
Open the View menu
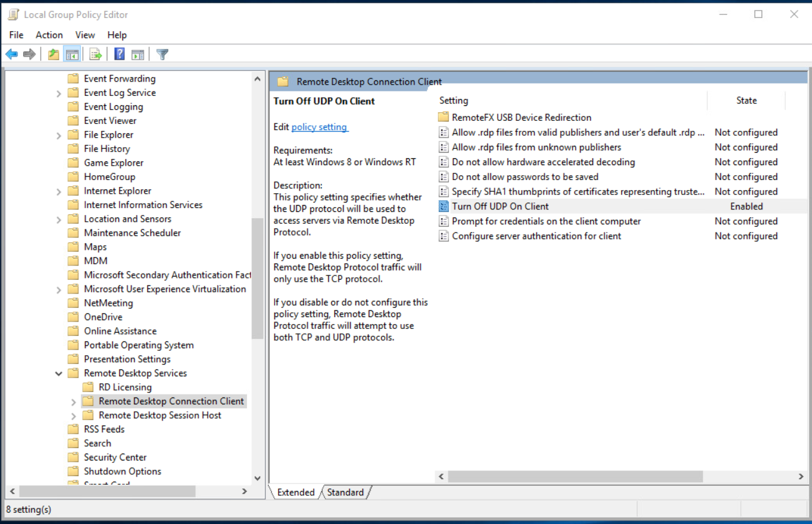[85, 35]
